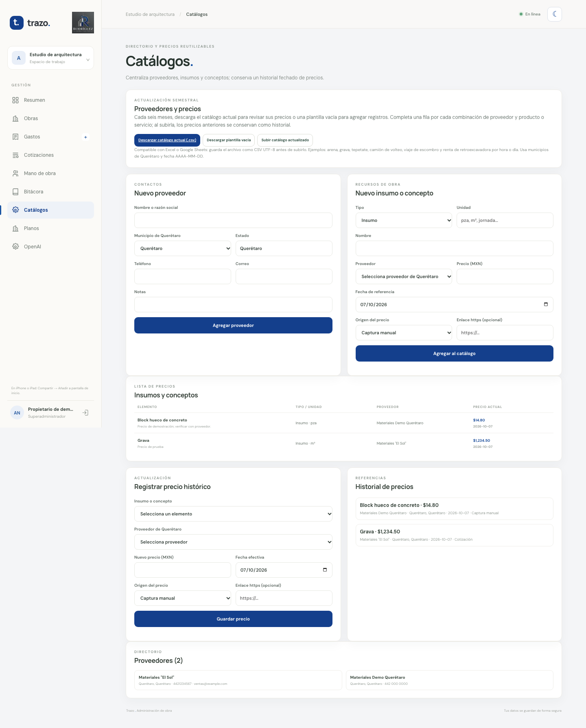
Task: Focus the Unidad input field
Action: 505,220
